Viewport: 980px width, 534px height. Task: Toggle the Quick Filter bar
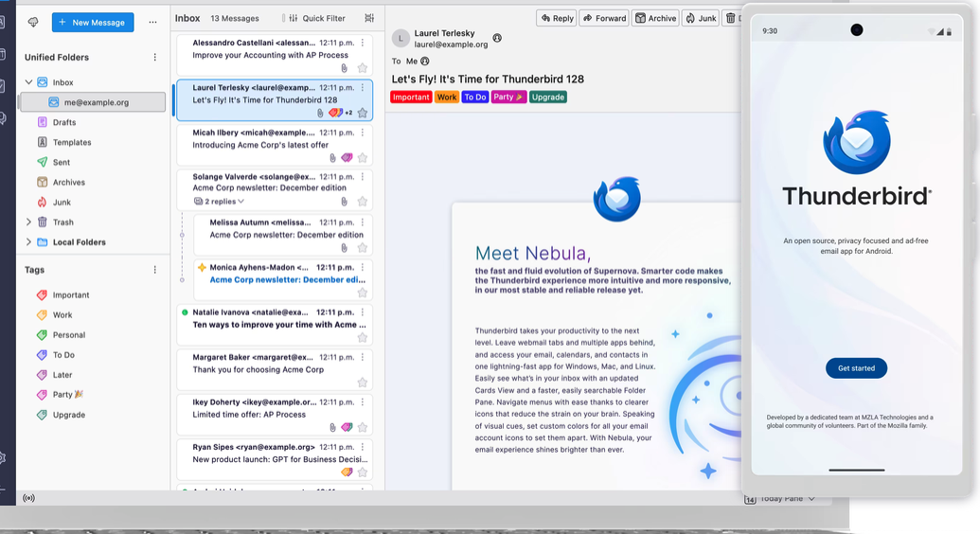coord(316,18)
